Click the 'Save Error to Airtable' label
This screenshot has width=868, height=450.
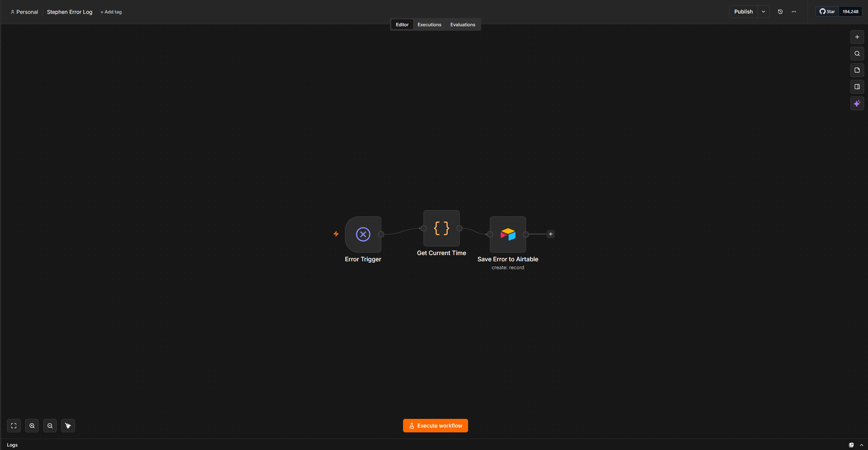(x=508, y=259)
